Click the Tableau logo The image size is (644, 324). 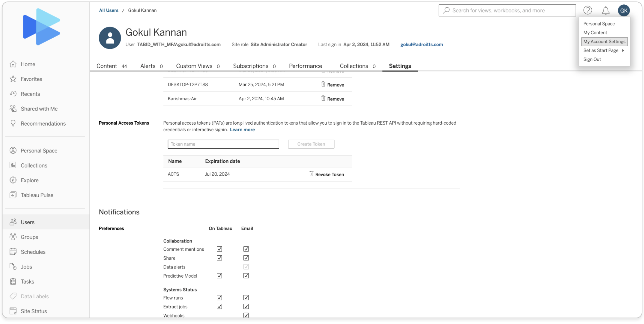tap(41, 27)
